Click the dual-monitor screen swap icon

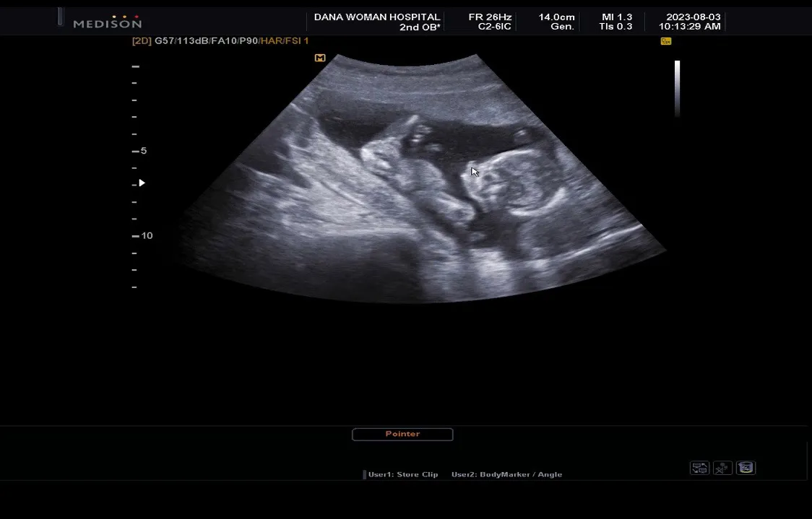[x=699, y=468]
